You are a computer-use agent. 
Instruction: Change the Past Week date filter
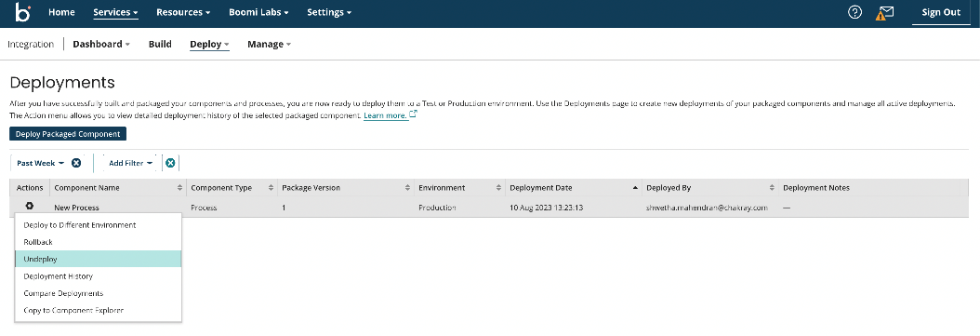click(41, 163)
